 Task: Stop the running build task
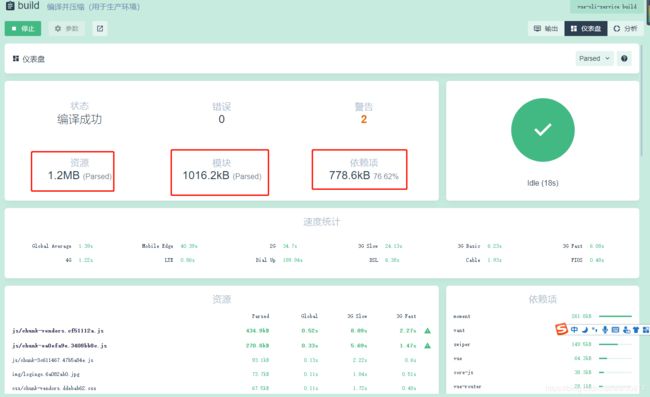coord(23,29)
